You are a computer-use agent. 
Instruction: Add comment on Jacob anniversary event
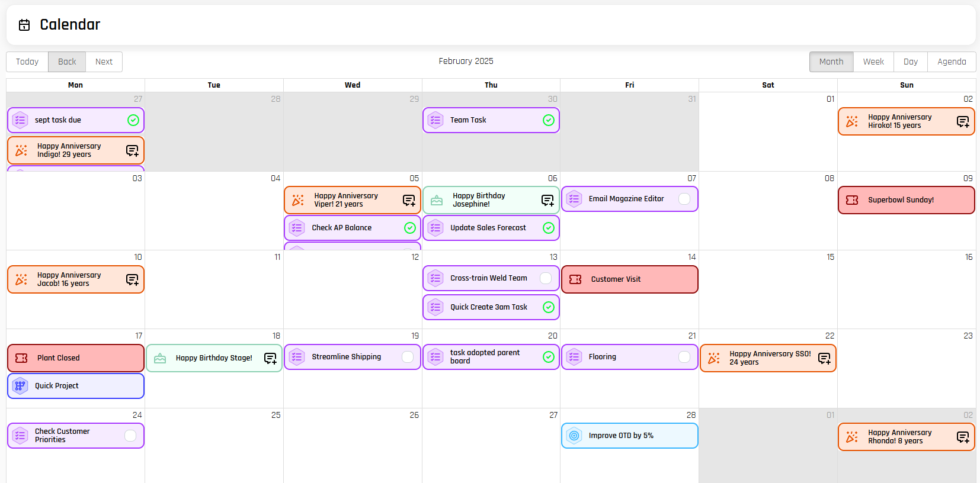tap(132, 279)
